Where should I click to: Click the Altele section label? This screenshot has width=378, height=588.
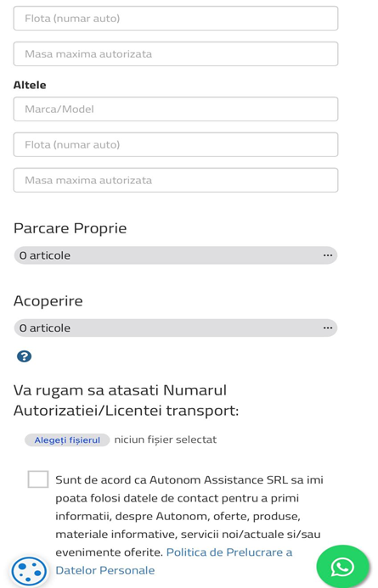click(x=30, y=85)
